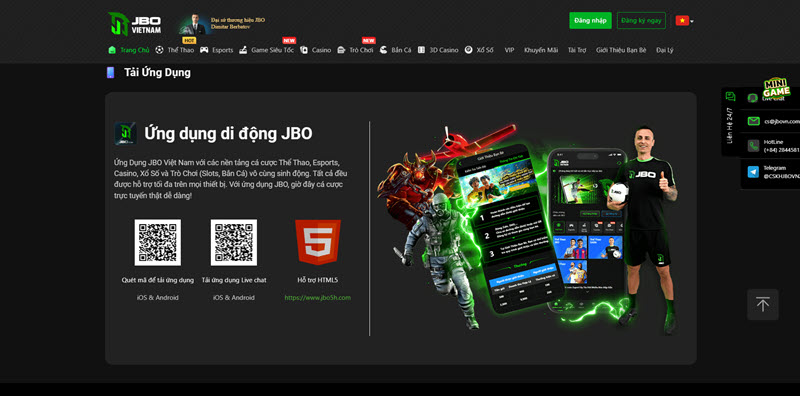
Task: Open the Trò Chơi games menu
Action: point(356,50)
